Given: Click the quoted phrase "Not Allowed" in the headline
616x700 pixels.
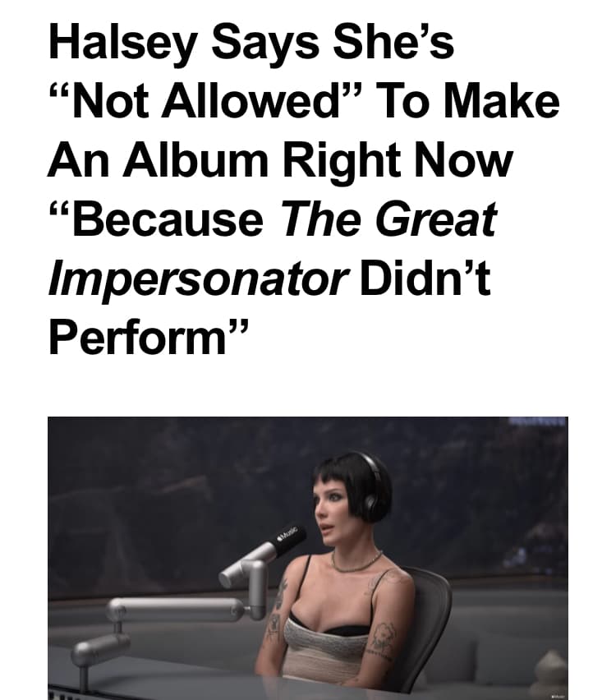Looking at the screenshot, I should (203, 102).
